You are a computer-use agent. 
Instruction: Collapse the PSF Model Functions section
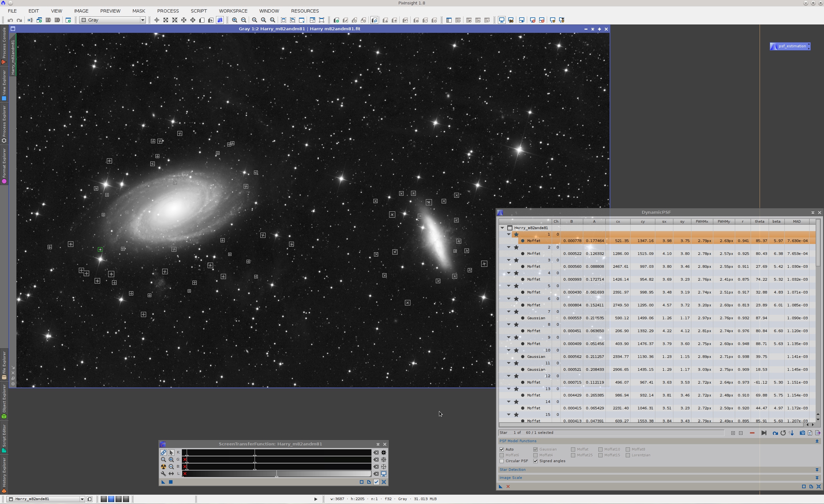pyautogui.click(x=518, y=441)
